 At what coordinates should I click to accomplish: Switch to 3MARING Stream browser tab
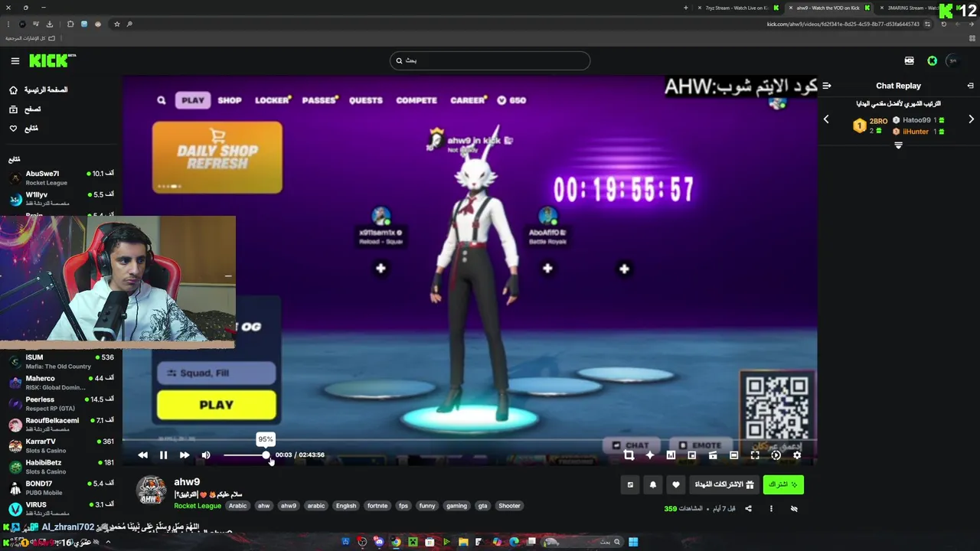coord(916,8)
